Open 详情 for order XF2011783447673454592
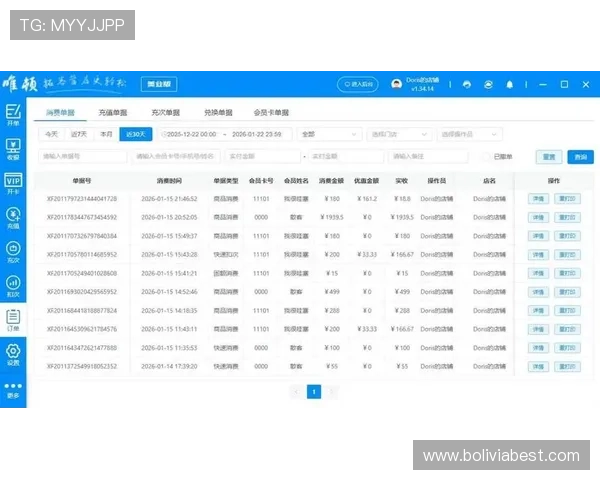The height and width of the screenshot is (480, 600). click(538, 217)
